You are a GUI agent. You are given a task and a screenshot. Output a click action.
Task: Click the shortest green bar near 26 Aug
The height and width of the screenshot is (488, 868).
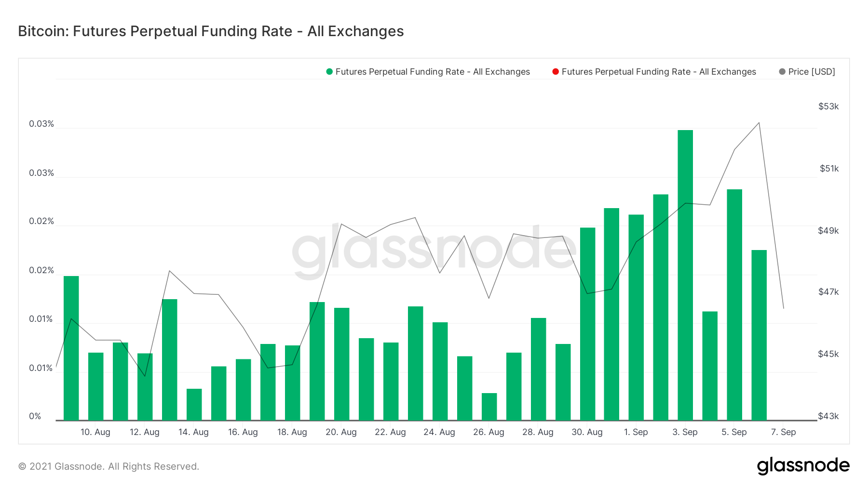489,407
